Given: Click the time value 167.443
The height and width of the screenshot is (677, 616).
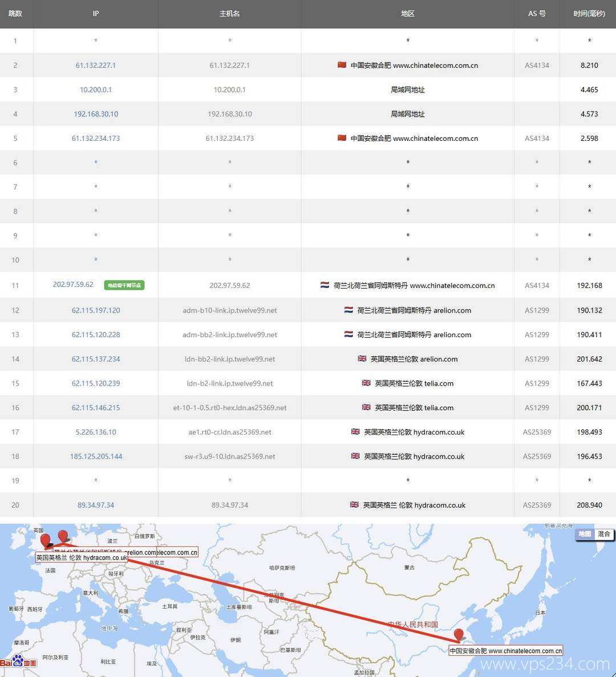Looking at the screenshot, I should click(589, 383).
